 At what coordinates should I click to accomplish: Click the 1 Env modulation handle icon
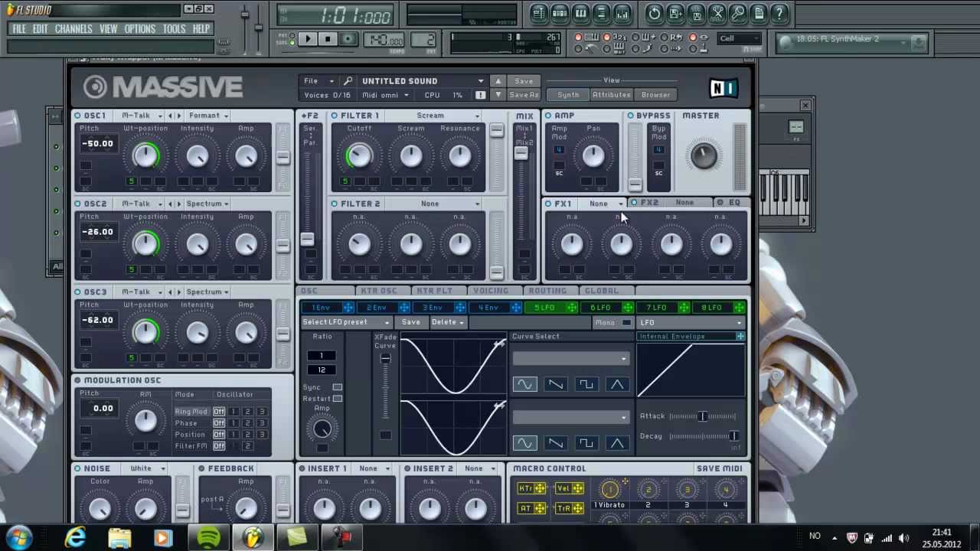(x=348, y=308)
